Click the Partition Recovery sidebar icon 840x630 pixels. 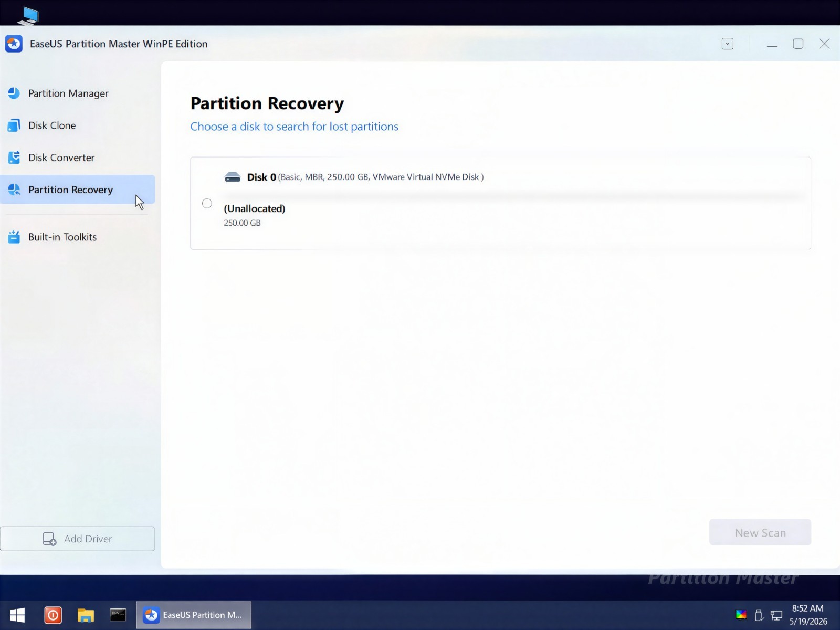pos(14,190)
